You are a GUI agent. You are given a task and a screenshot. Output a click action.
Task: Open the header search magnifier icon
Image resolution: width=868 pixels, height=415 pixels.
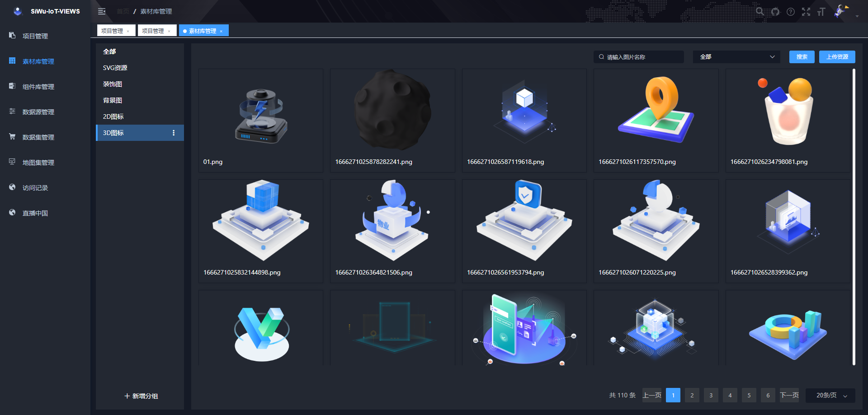click(760, 12)
